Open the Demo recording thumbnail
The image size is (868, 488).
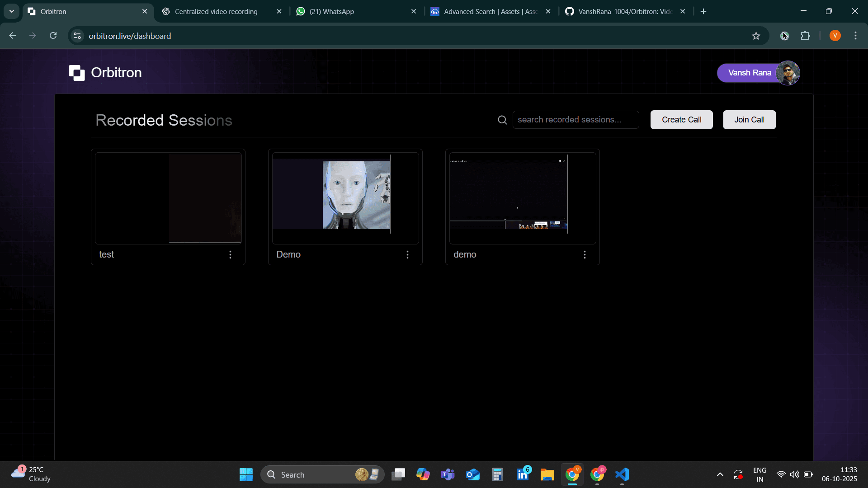coord(345,198)
